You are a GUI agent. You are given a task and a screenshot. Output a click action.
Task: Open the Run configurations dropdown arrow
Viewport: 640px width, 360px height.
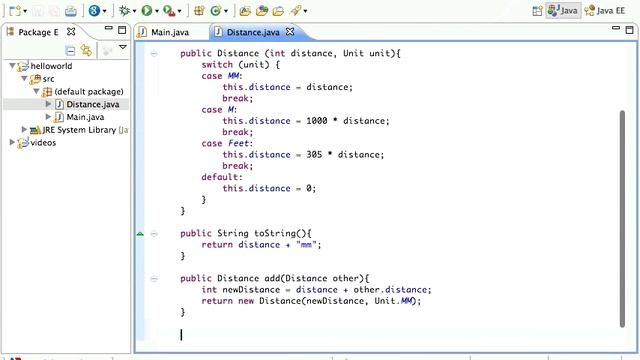tap(157, 11)
